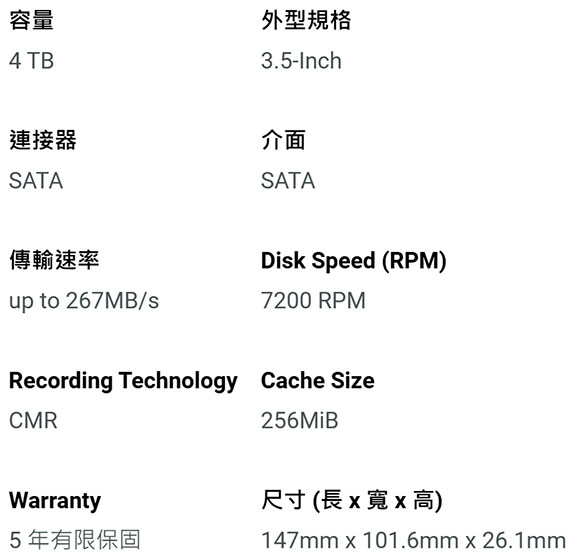Select the 3.5-Inch form factor value
570x556 pixels.
tap(301, 61)
